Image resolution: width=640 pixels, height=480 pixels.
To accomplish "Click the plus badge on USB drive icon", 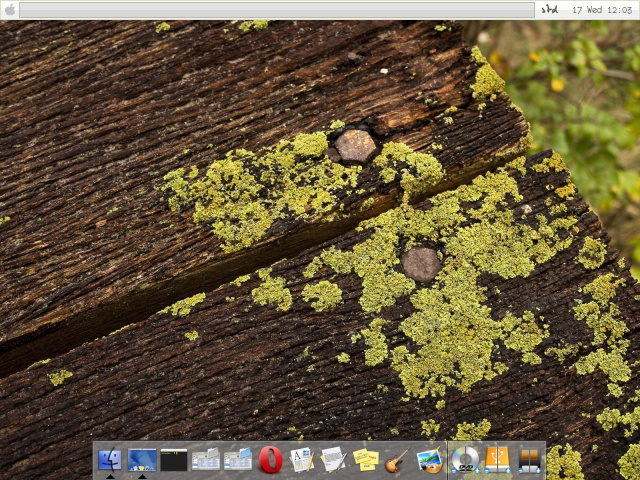I will (x=508, y=470).
